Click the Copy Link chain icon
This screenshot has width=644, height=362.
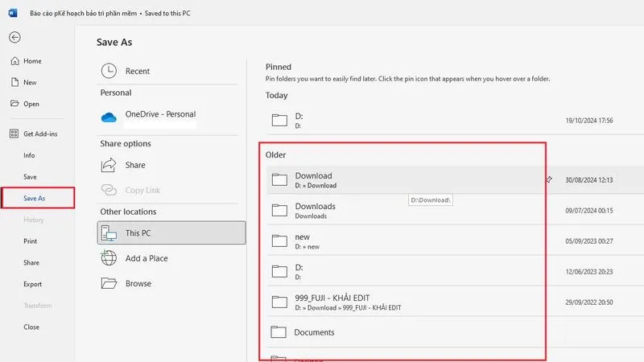tap(109, 190)
